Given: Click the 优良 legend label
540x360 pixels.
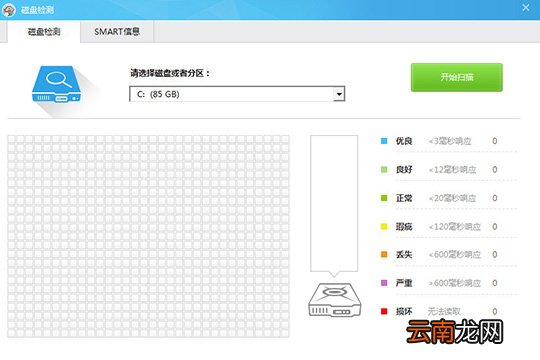Looking at the screenshot, I should [404, 141].
